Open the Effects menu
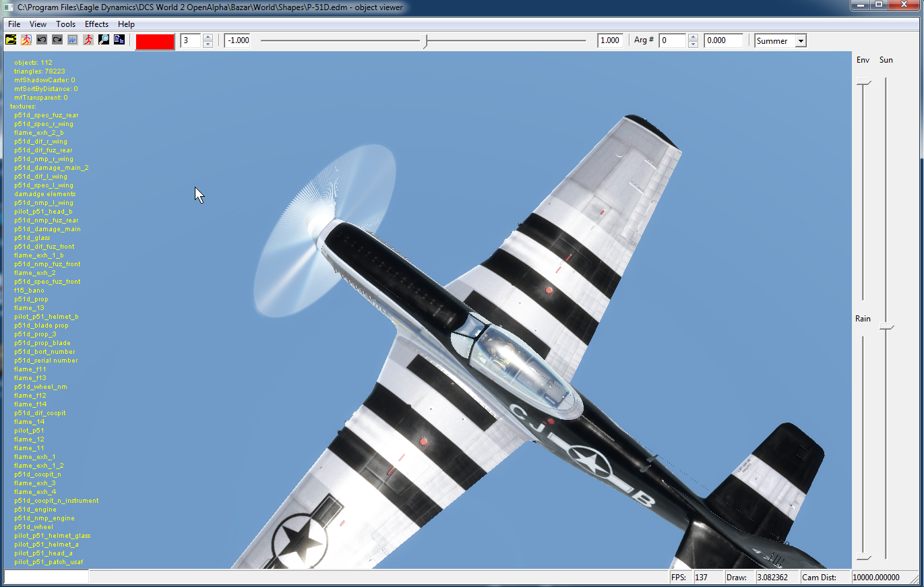This screenshot has height=587, width=924. tap(96, 24)
